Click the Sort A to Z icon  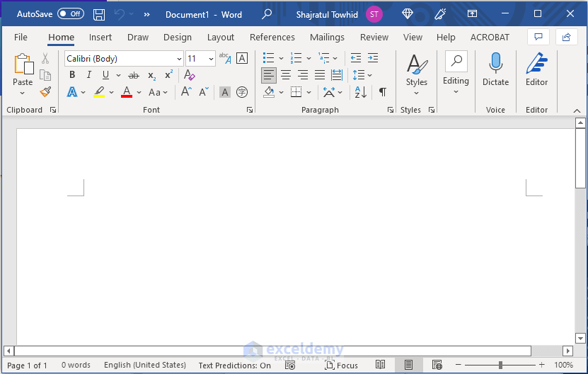pos(361,92)
